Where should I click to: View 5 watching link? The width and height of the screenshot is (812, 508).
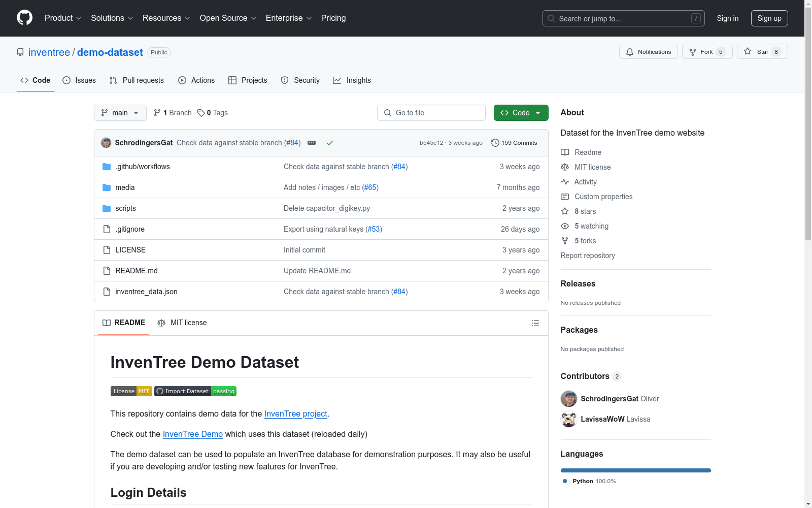click(x=585, y=226)
